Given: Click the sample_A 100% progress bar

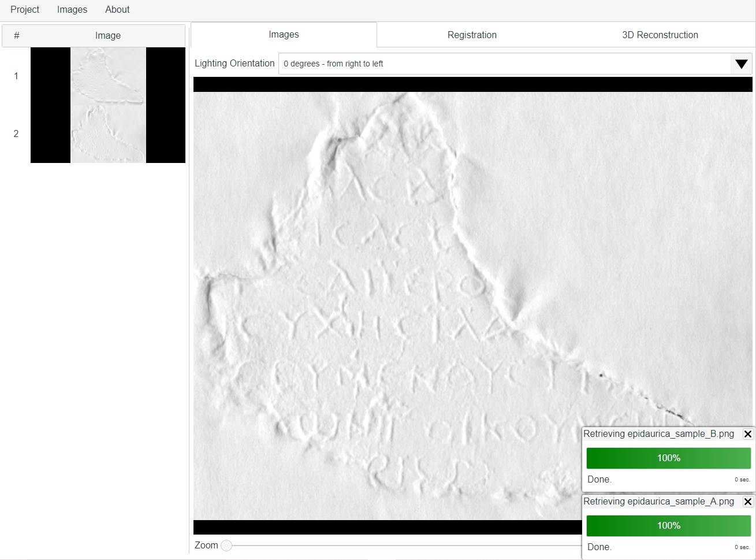Looking at the screenshot, I should click(x=668, y=526).
